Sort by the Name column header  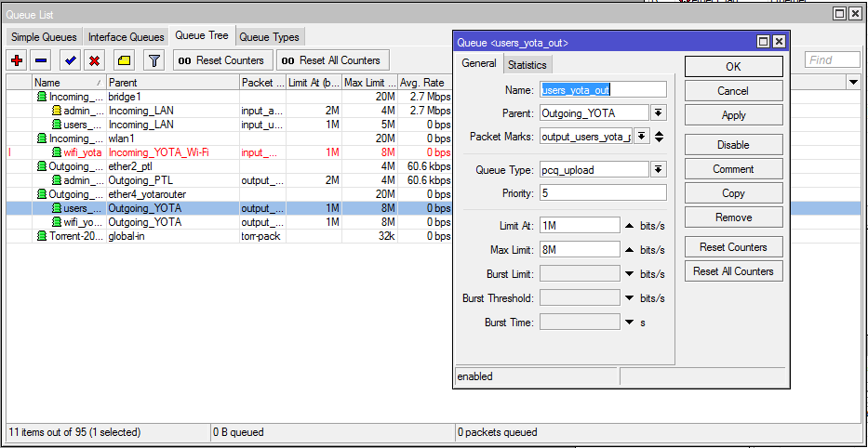click(69, 83)
